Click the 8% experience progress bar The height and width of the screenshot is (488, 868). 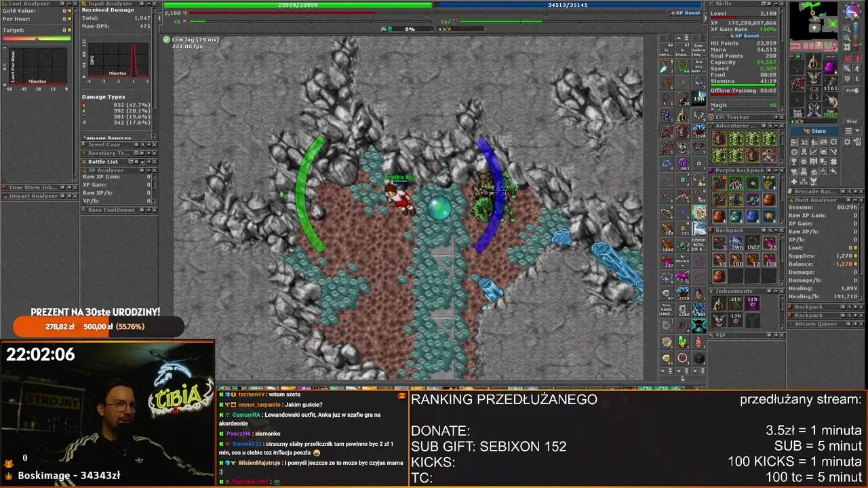coord(410,29)
